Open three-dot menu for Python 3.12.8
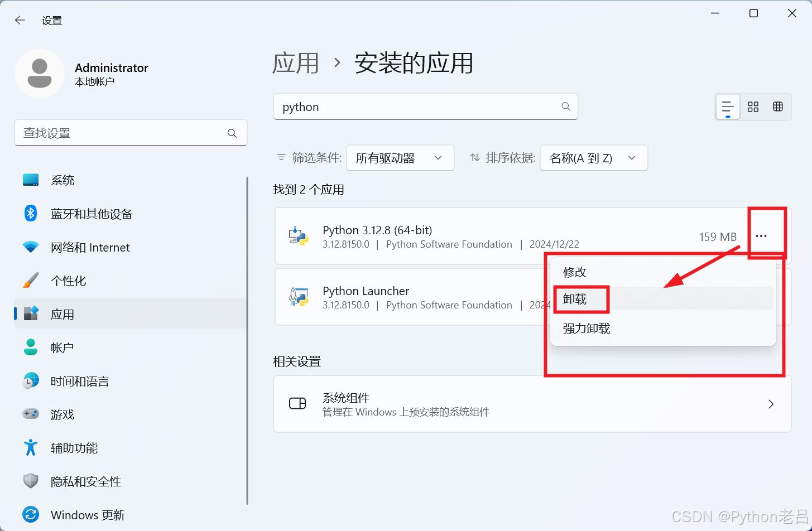This screenshot has height=531, width=812. [x=761, y=236]
